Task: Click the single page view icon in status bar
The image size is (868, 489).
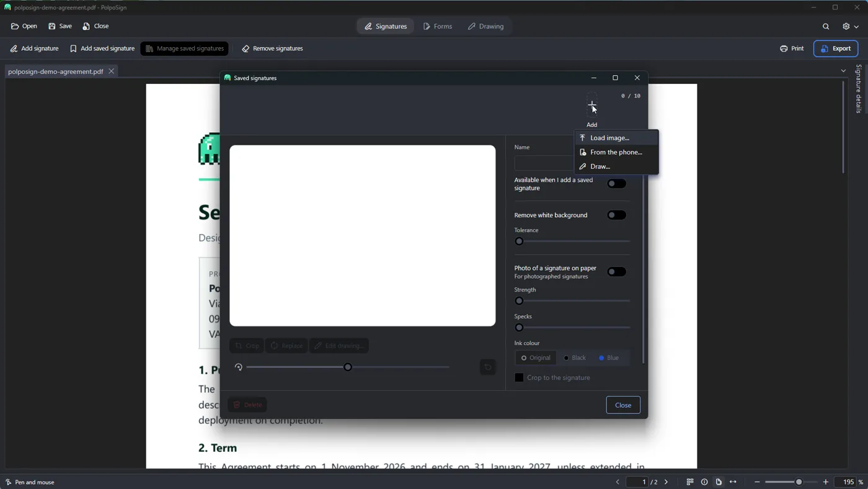Action: pyautogui.click(x=719, y=482)
